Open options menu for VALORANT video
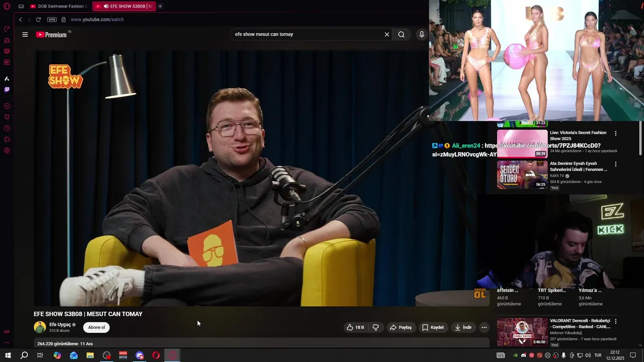The image size is (644, 362). coord(615,321)
